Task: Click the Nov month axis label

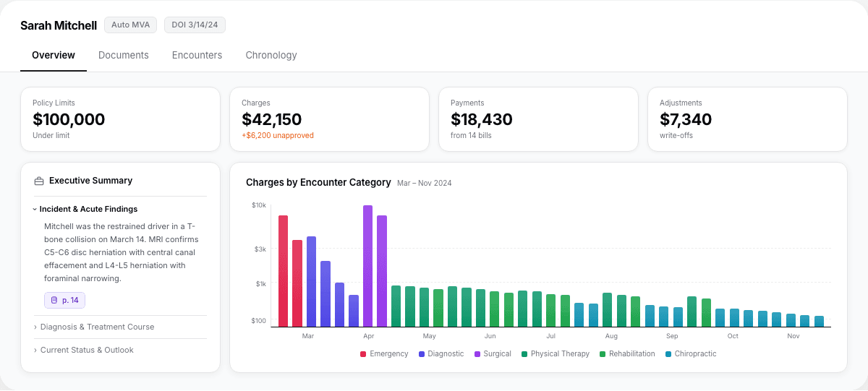Action: point(793,336)
